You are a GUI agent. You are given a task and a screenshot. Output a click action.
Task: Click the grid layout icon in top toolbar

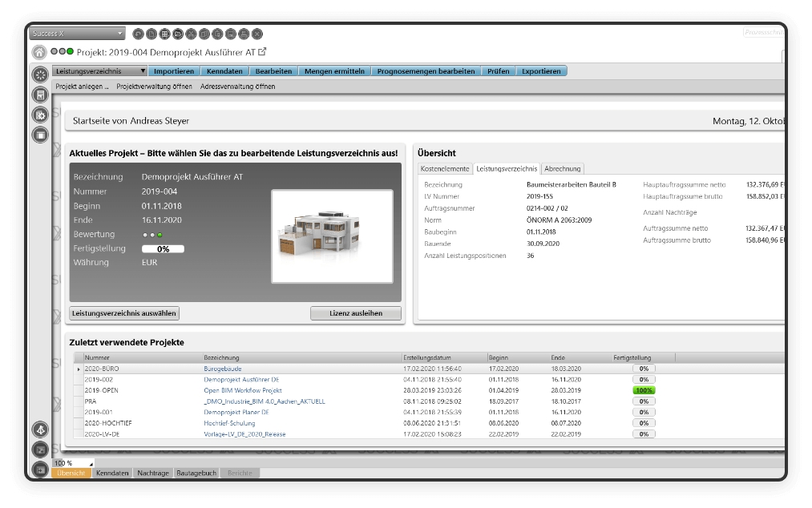tap(164, 34)
